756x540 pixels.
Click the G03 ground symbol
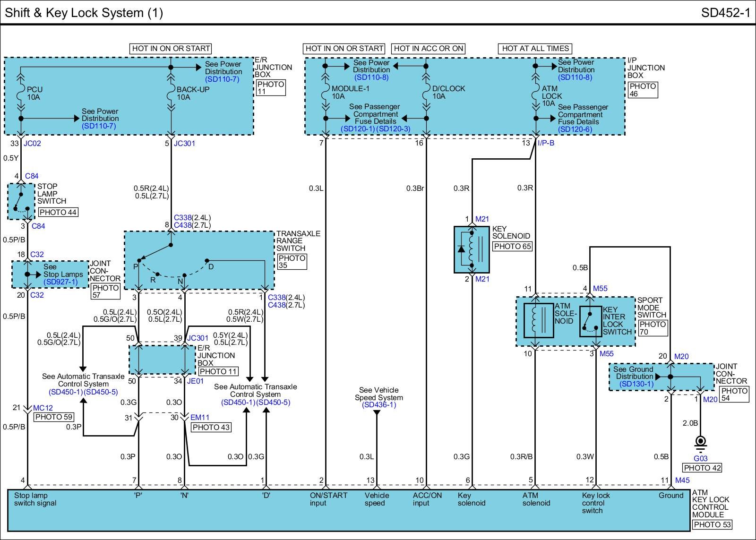[x=700, y=442]
